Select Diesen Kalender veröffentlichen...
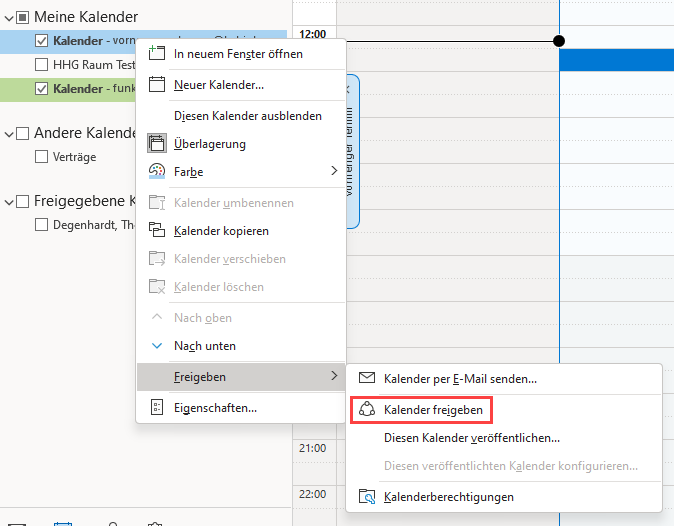The image size is (674, 526). pyautogui.click(x=504, y=437)
